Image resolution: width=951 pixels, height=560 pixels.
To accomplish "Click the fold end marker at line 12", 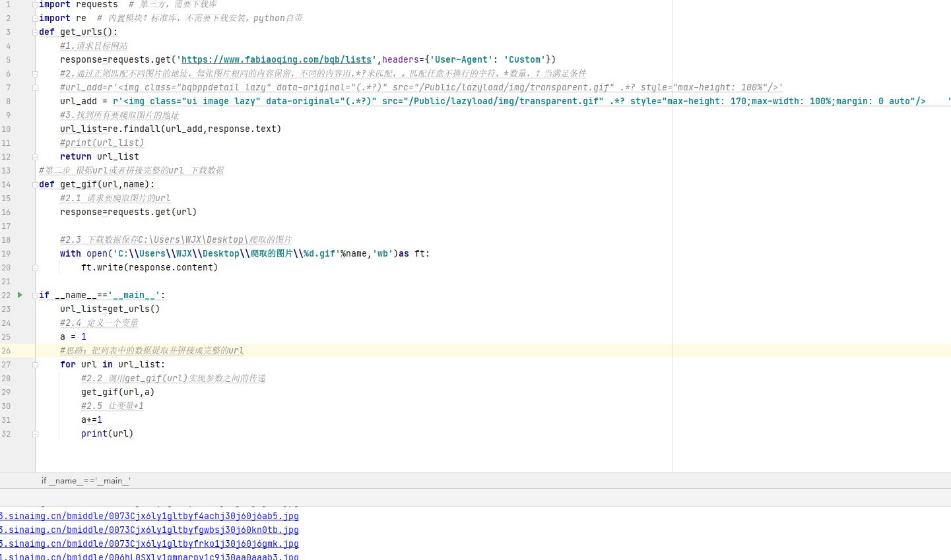I will pyautogui.click(x=35, y=156).
